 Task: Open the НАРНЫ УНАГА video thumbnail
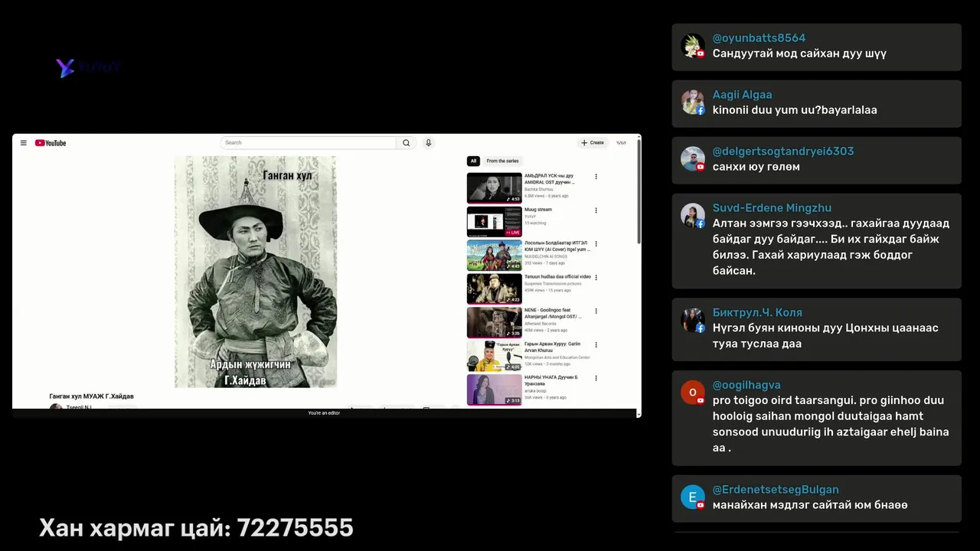pos(495,390)
